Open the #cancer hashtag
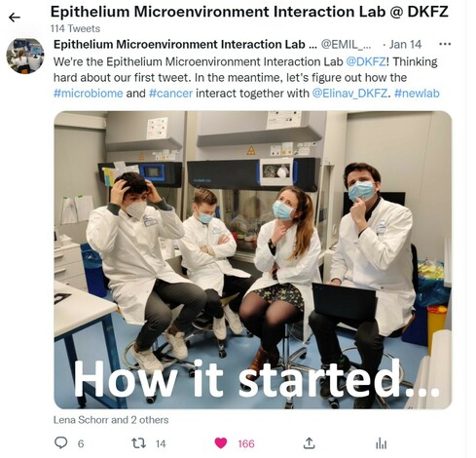This screenshot has height=458, width=476. click(x=170, y=94)
